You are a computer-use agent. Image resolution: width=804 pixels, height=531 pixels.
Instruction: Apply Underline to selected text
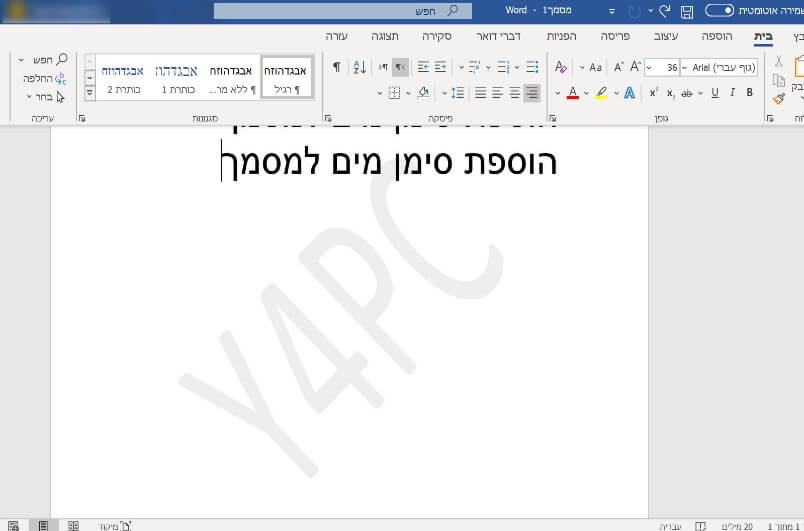(x=715, y=93)
